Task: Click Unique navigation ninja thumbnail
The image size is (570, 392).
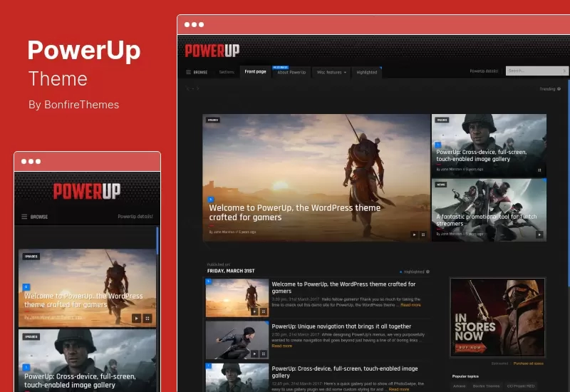Action: click(x=237, y=340)
